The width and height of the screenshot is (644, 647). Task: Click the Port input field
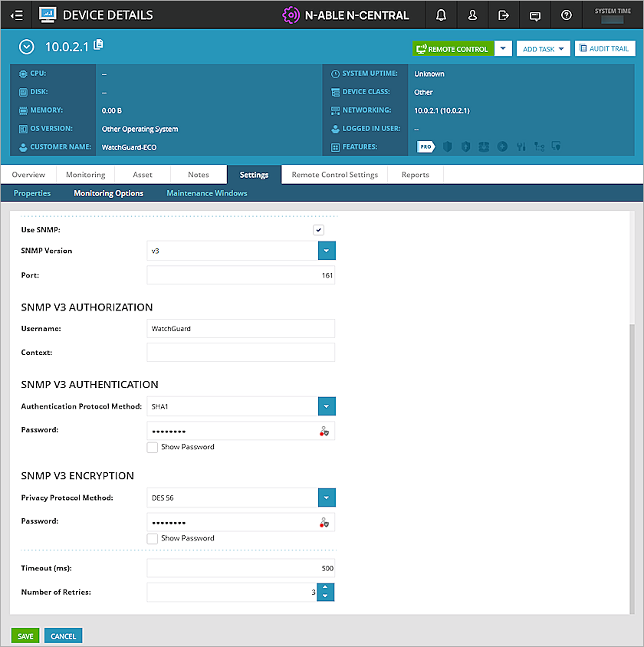[x=241, y=275]
